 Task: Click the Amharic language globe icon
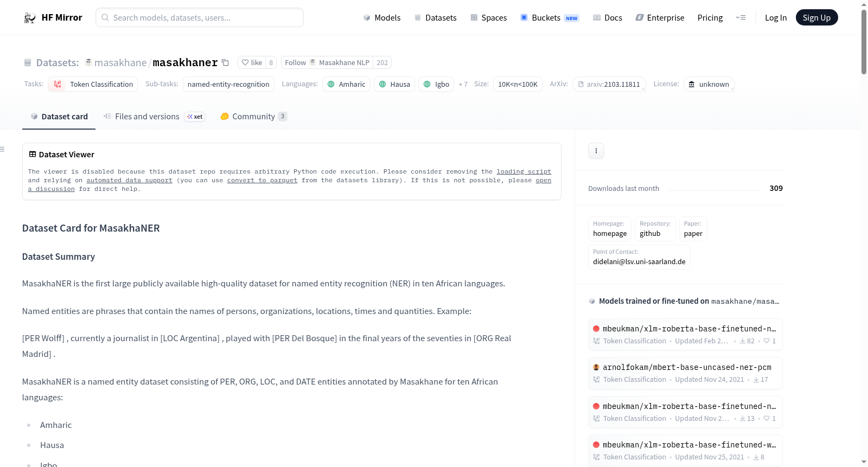331,84
